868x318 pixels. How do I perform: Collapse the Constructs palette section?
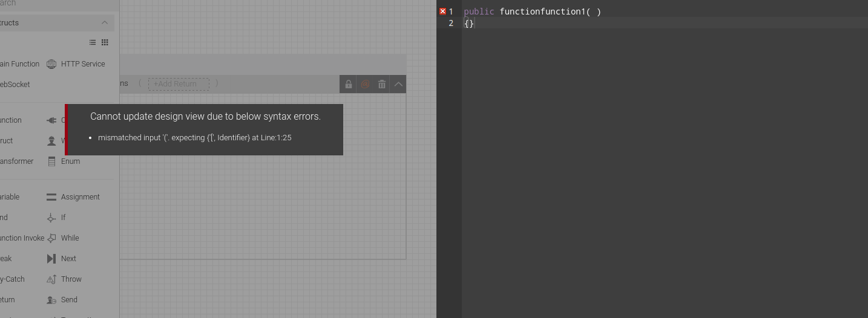click(105, 23)
